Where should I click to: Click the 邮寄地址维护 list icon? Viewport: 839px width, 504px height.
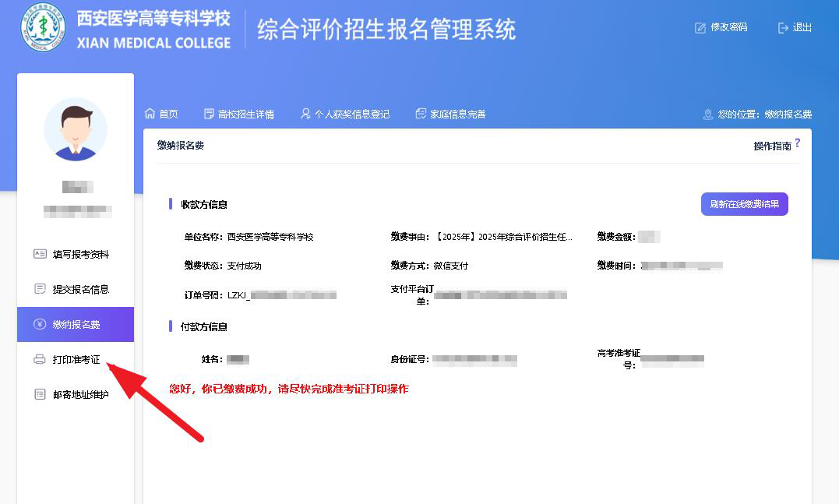(x=40, y=395)
